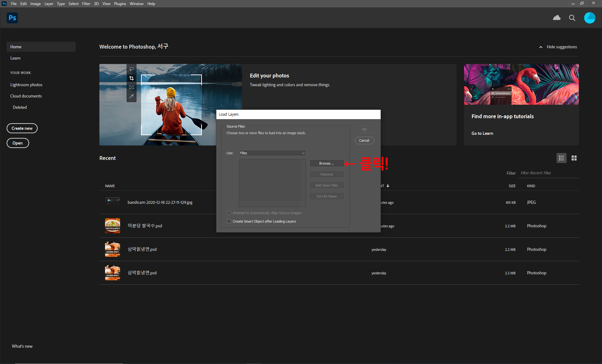Enable Create Smart Object after Loading Layers

(x=229, y=221)
